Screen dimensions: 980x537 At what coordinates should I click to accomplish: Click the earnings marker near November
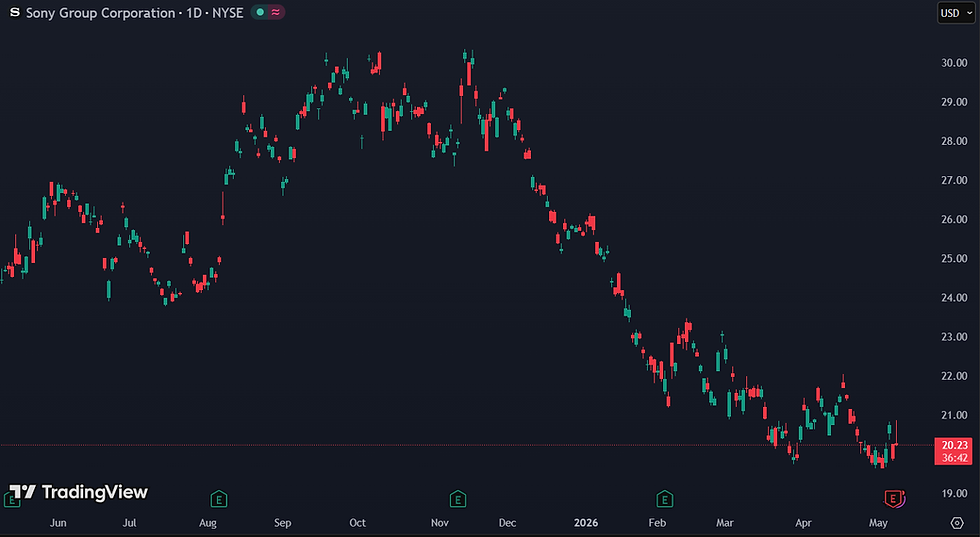[x=458, y=499]
